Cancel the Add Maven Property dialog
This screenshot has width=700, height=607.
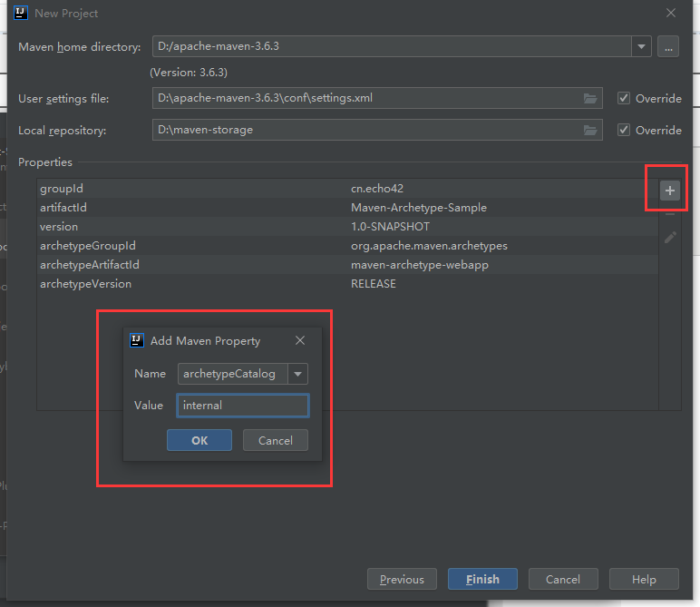(275, 440)
